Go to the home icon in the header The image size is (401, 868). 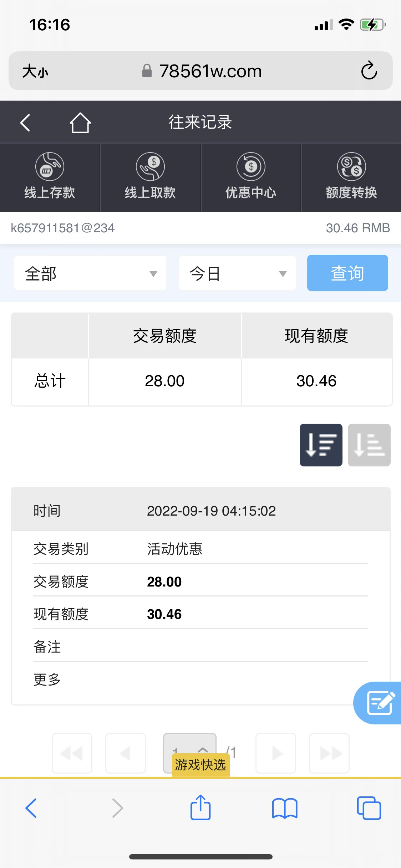[x=80, y=123]
